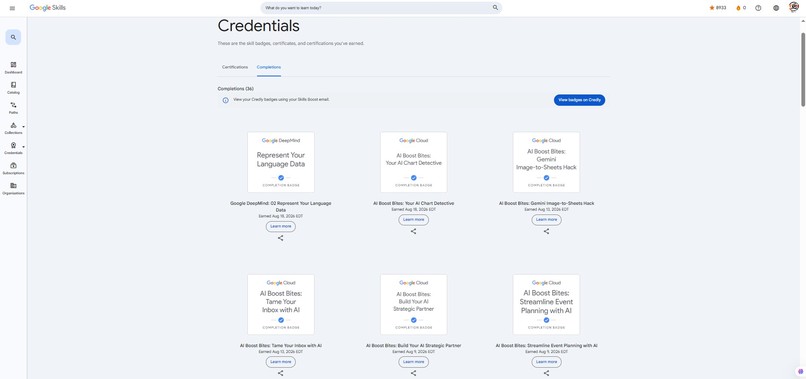Viewport: 806px width, 379px height.
Task: Open Credentials in sidebar
Action: (x=13, y=149)
